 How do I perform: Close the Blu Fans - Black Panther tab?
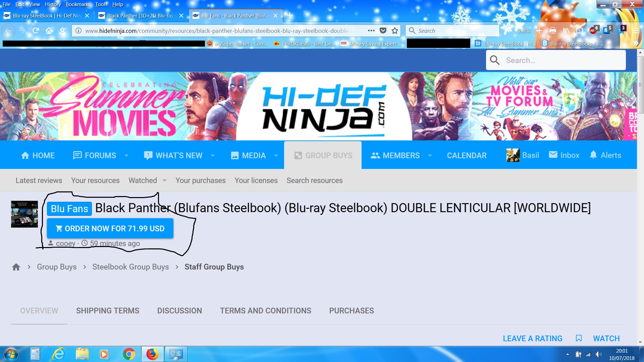(275, 15)
